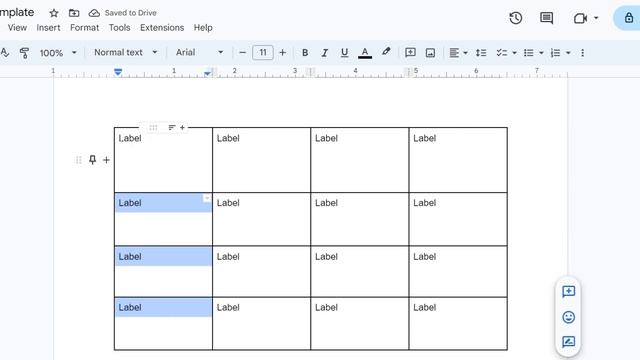
Task: Activate the paint format roller
Action: tap(24, 53)
